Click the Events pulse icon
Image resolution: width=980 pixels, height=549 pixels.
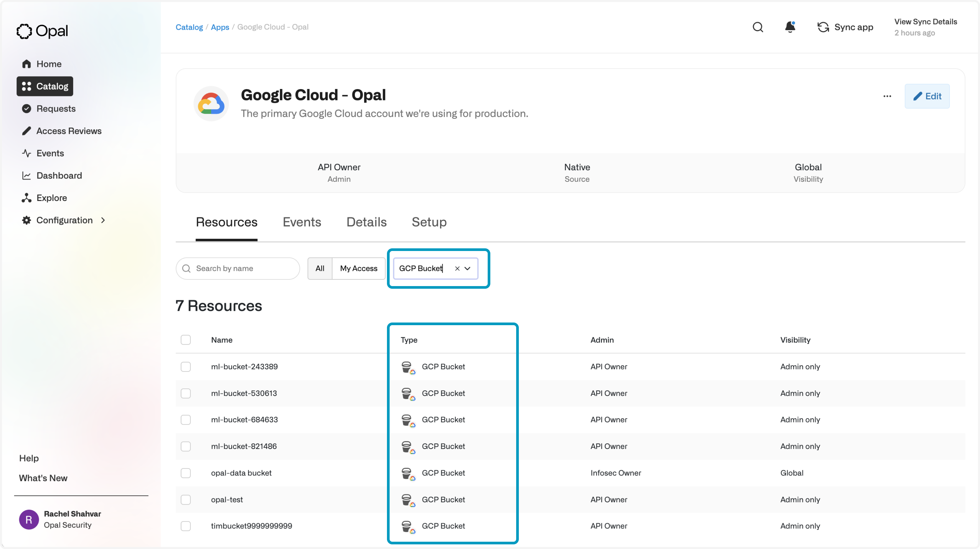[x=26, y=153]
